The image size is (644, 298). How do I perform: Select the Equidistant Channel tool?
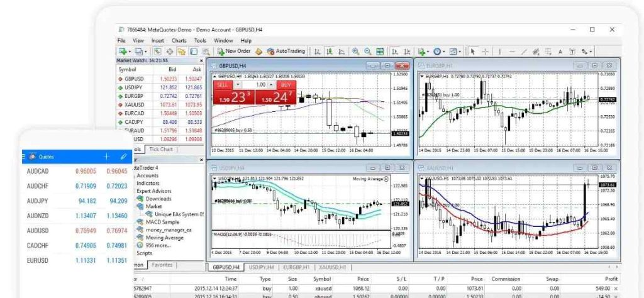(x=536, y=52)
